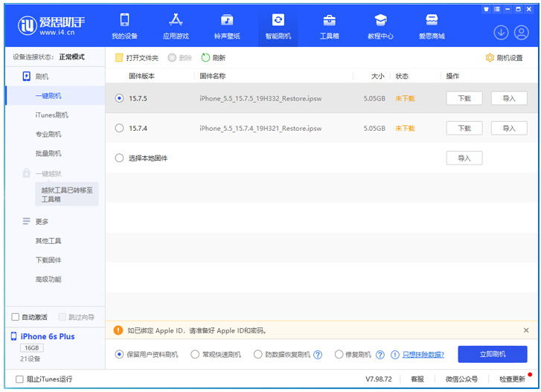The image size is (541, 392).
Task: Click the 固件名称 column header
Action: (213, 76)
